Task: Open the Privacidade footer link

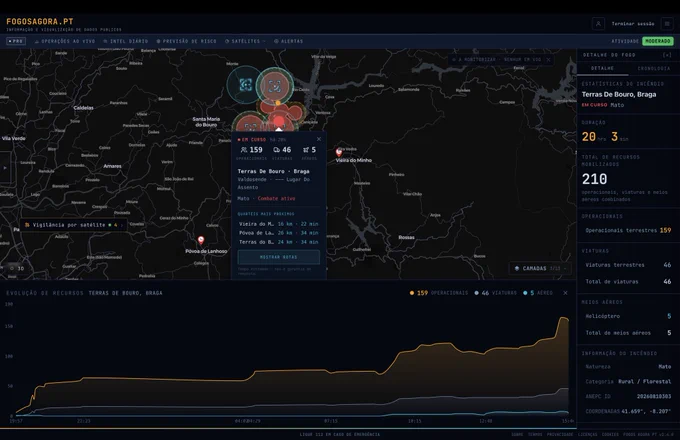Action: (x=560, y=434)
